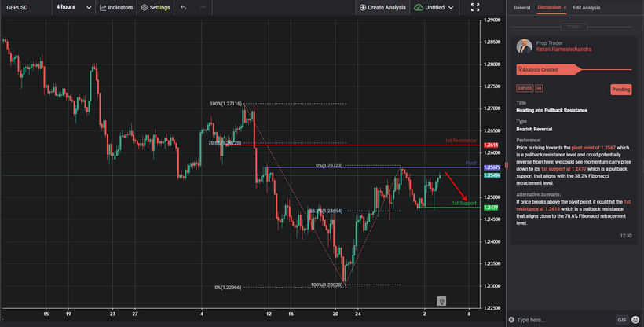Viewport: 644px width, 327px height.
Task: Click the Pending status button
Action: pos(620,90)
